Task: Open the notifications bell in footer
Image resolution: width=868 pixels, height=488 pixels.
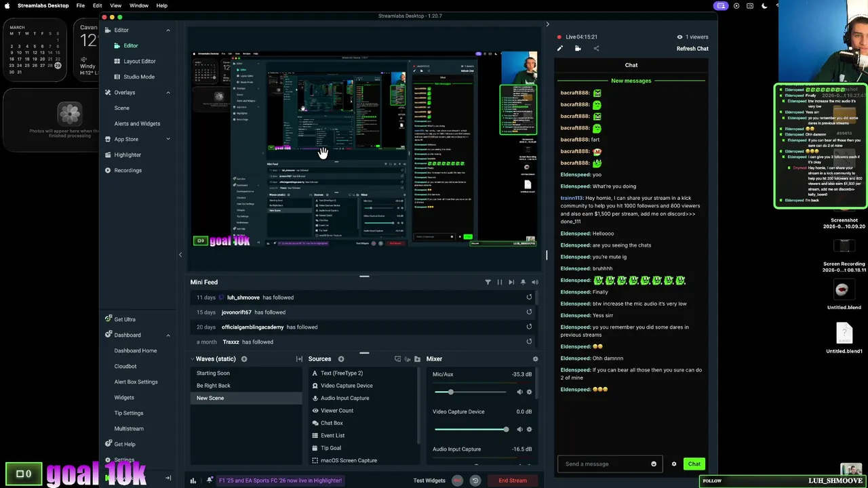Action: [210, 480]
